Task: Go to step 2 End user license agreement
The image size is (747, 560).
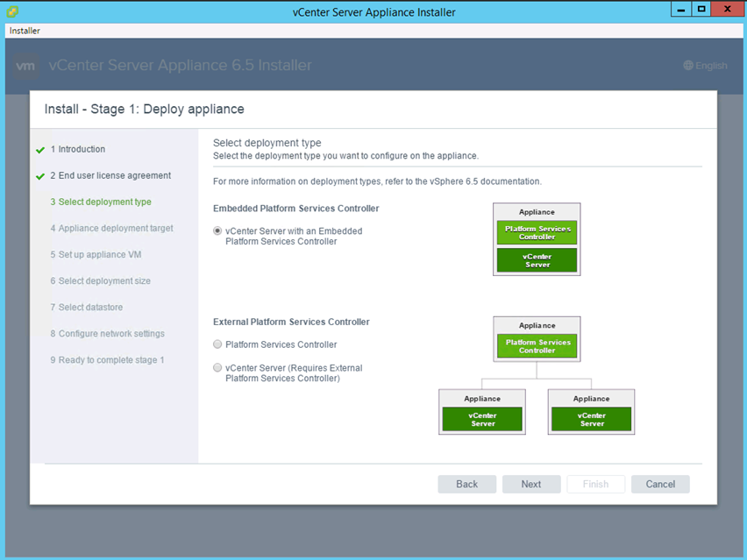Action: pos(110,175)
